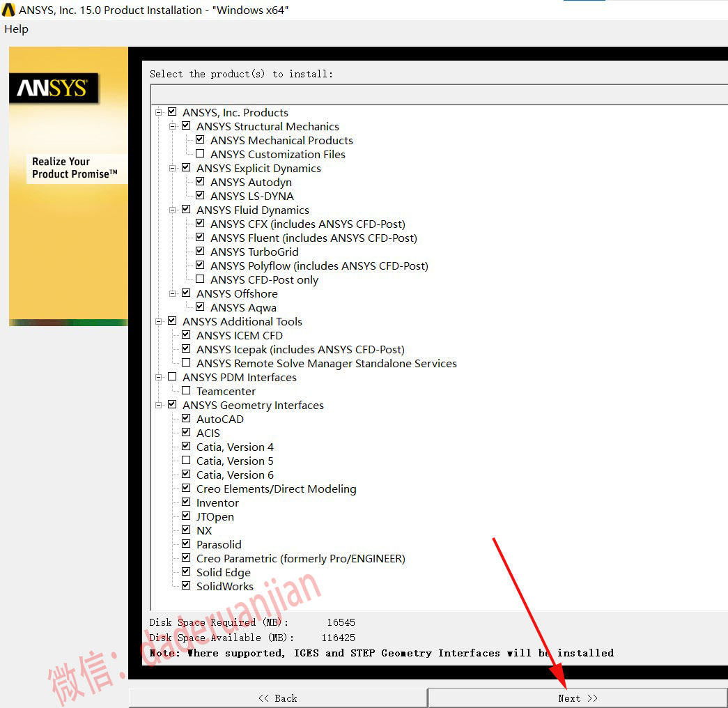The width and height of the screenshot is (728, 708).
Task: Open the Help menu
Action: (16, 29)
